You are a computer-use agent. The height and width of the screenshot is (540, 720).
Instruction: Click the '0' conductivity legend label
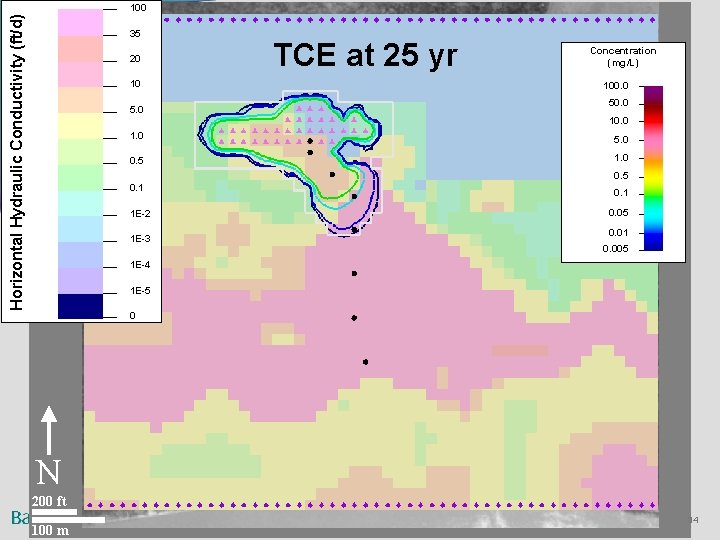(133, 315)
